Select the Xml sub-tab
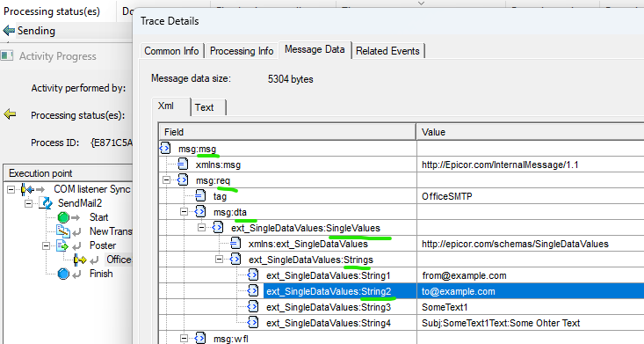Screen dimensions: 644x344 [170, 106]
